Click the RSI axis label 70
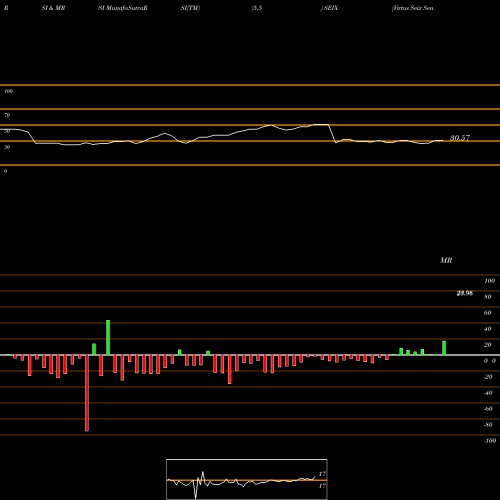The height and width of the screenshot is (500, 500). (x=7, y=115)
